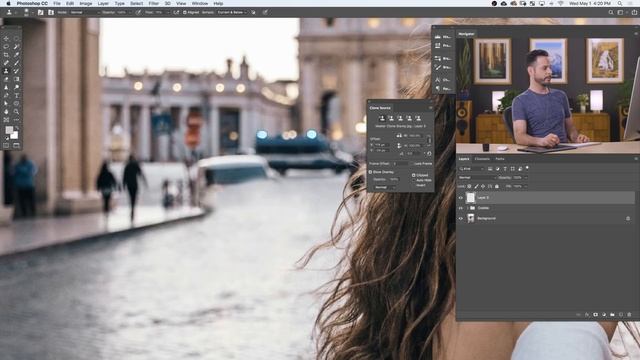Select the Clone Stamp tool
The height and width of the screenshot is (360, 640).
click(6, 71)
